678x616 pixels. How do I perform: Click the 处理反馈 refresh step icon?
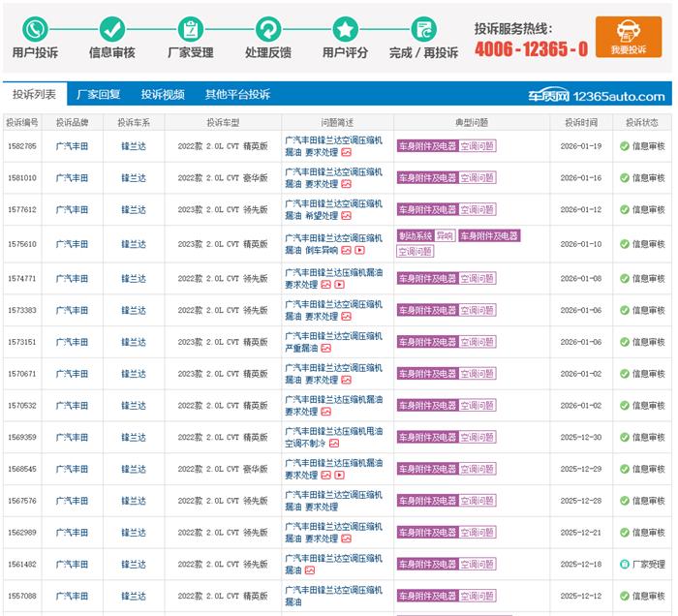(268, 29)
